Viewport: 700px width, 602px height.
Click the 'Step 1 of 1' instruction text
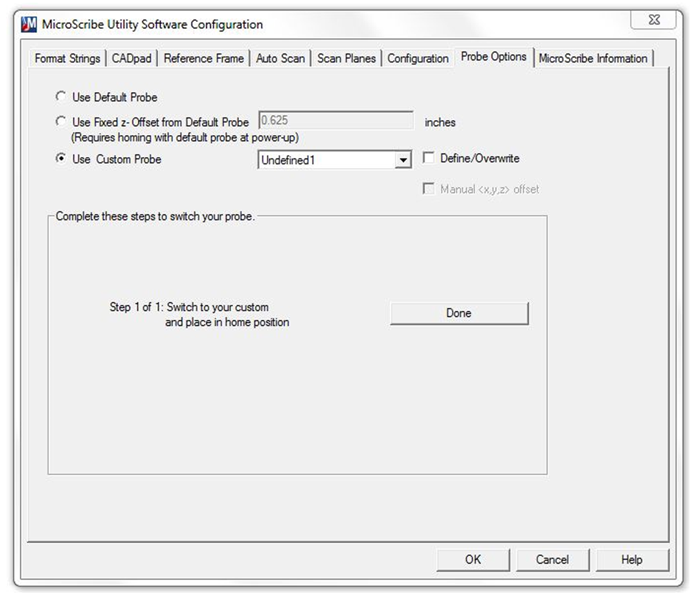click(x=199, y=314)
